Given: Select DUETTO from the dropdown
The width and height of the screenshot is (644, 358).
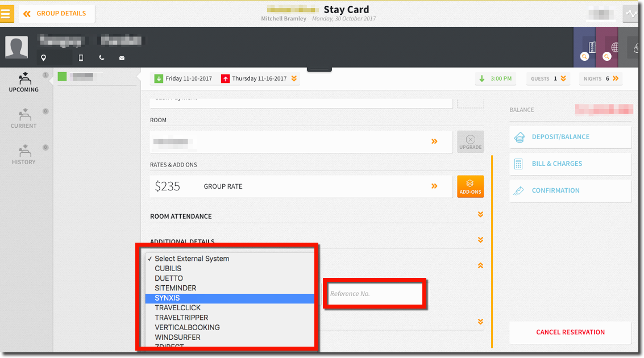Looking at the screenshot, I should coord(230,278).
